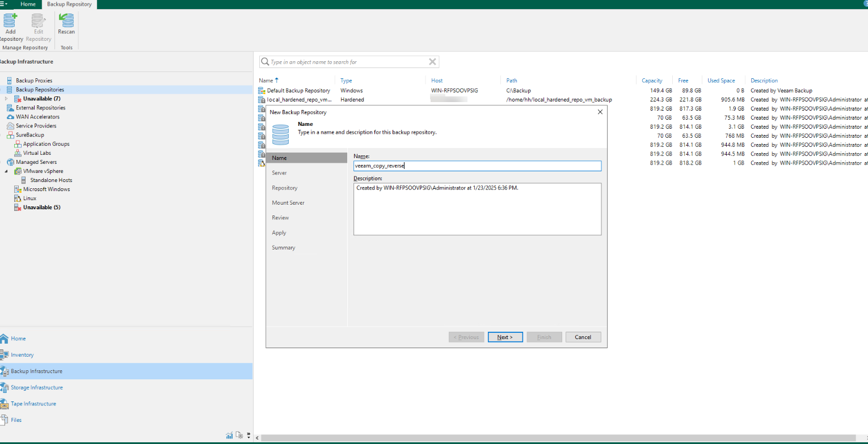Clear the search box with X icon
The image size is (868, 444).
pyautogui.click(x=432, y=62)
